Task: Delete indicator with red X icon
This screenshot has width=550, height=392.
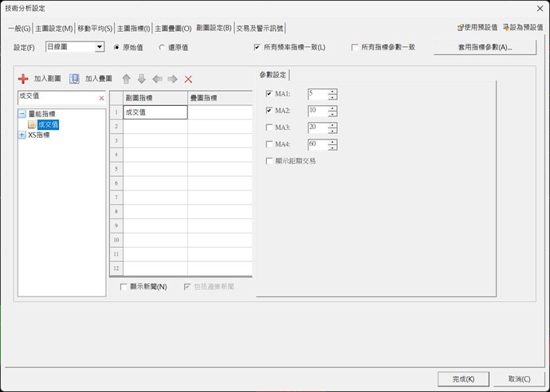Action: (188, 79)
